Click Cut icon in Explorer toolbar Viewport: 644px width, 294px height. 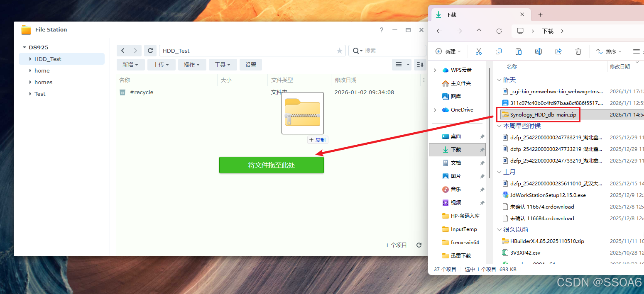point(478,51)
